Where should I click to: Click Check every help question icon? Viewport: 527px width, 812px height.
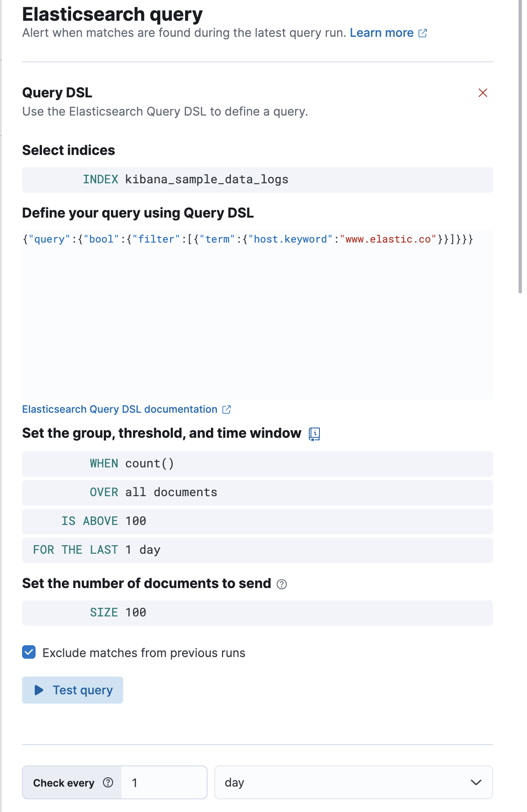108,782
